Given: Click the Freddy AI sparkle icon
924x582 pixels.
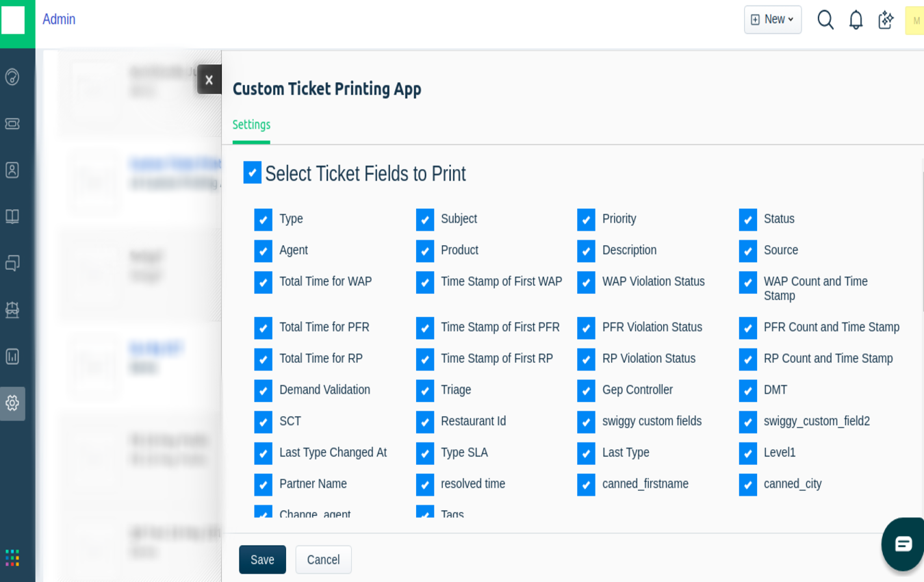Looking at the screenshot, I should pos(886,20).
